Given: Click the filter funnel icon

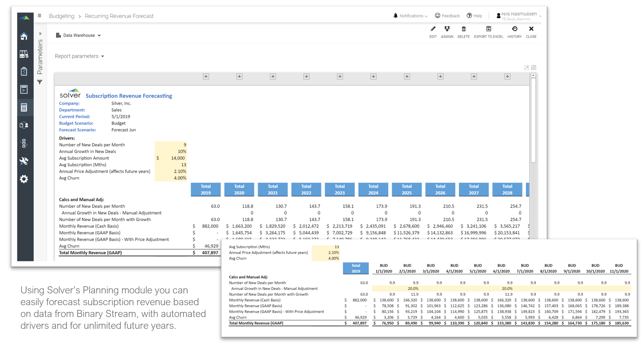Looking at the screenshot, I should click(40, 82).
